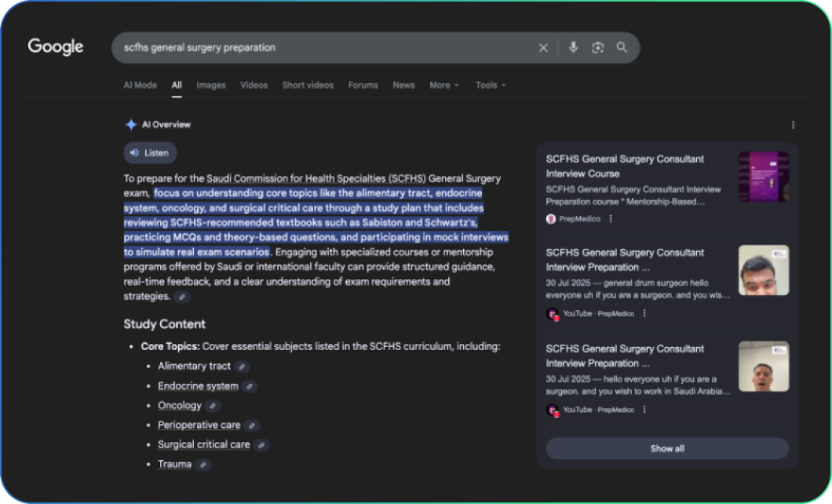Click the PrepMedico source favicon
The image size is (832, 504).
(x=551, y=218)
